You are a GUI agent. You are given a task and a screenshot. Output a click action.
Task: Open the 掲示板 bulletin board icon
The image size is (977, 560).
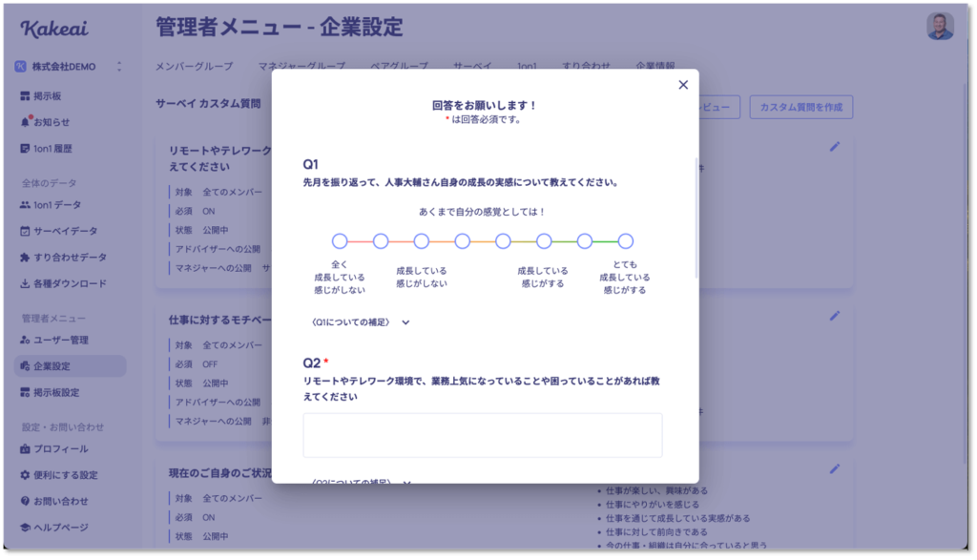(25, 96)
